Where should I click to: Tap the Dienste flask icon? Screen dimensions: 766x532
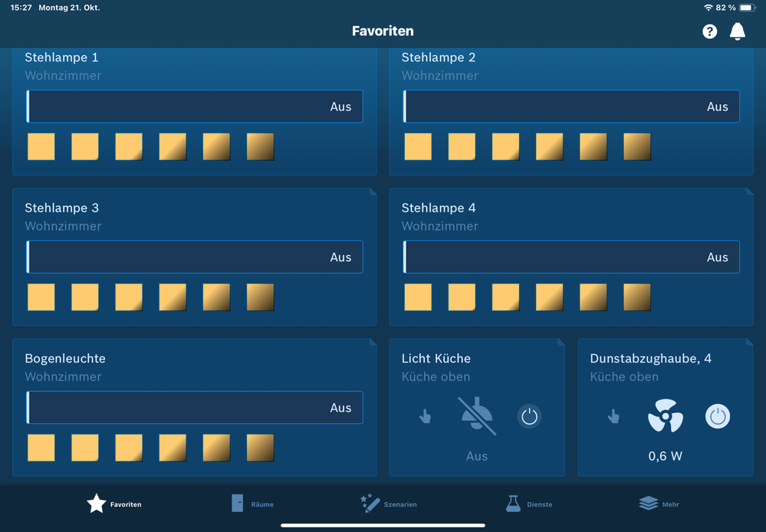(513, 504)
